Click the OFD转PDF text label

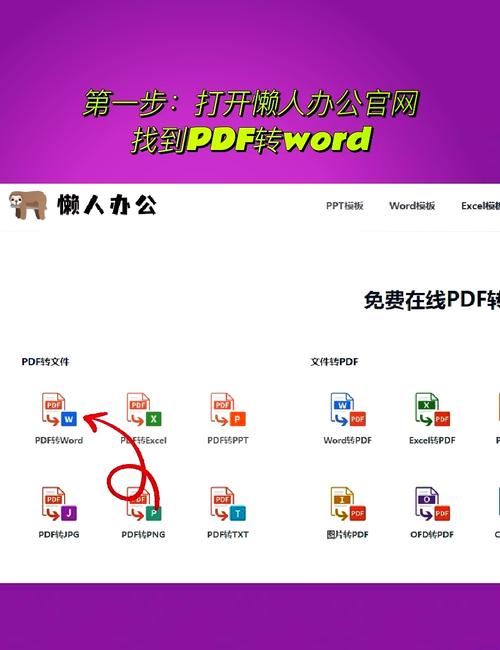click(x=432, y=534)
